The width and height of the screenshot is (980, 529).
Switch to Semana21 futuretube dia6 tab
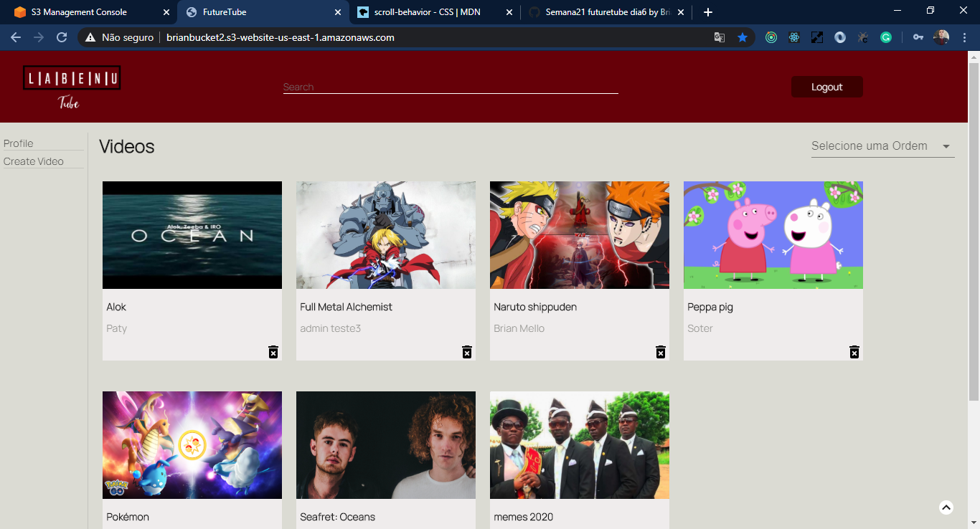tap(606, 12)
